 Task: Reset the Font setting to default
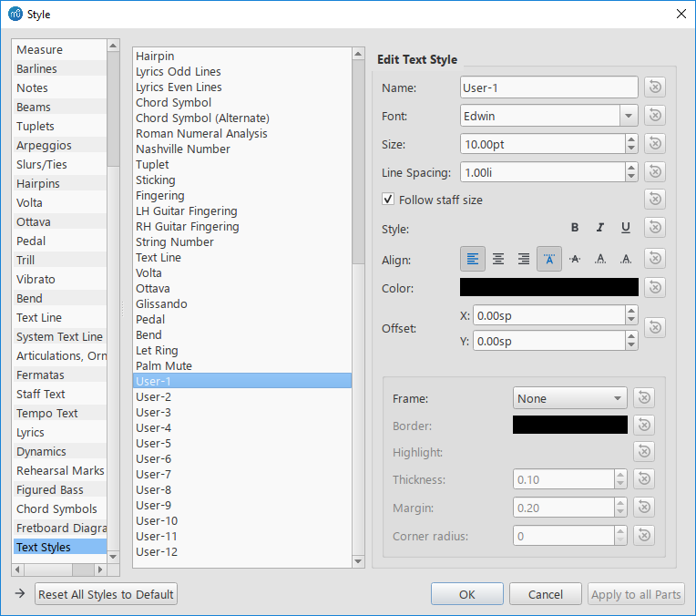(655, 116)
